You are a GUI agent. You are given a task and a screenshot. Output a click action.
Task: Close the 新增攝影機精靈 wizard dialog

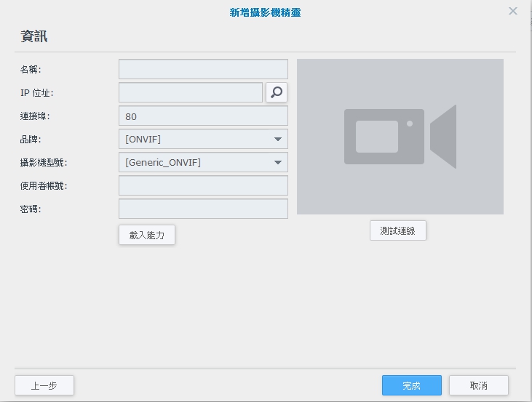[x=513, y=11]
